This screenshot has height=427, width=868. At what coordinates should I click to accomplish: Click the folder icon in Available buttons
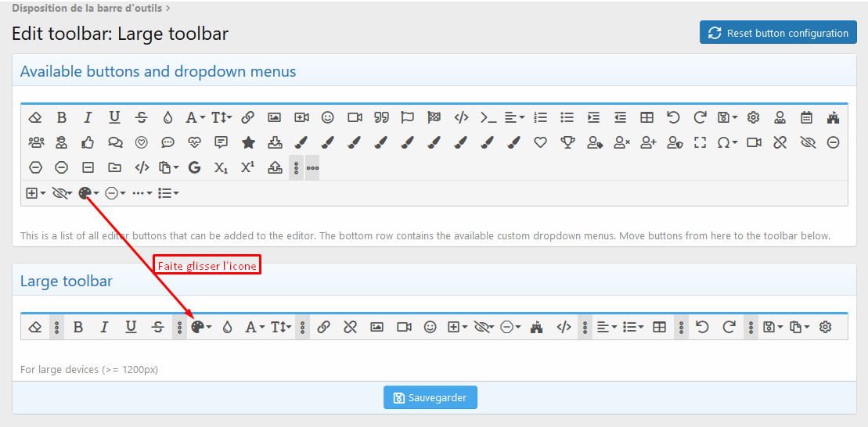114,167
